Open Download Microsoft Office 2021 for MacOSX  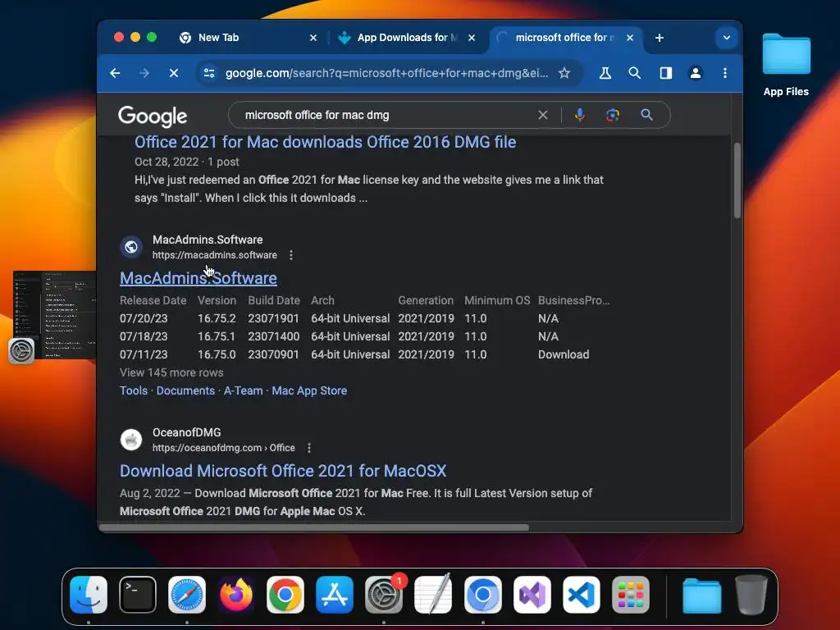coord(283,471)
